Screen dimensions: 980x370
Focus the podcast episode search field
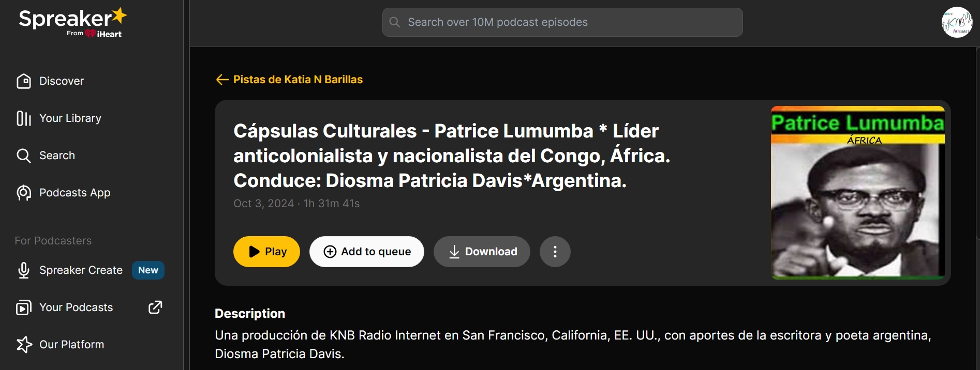point(562,22)
